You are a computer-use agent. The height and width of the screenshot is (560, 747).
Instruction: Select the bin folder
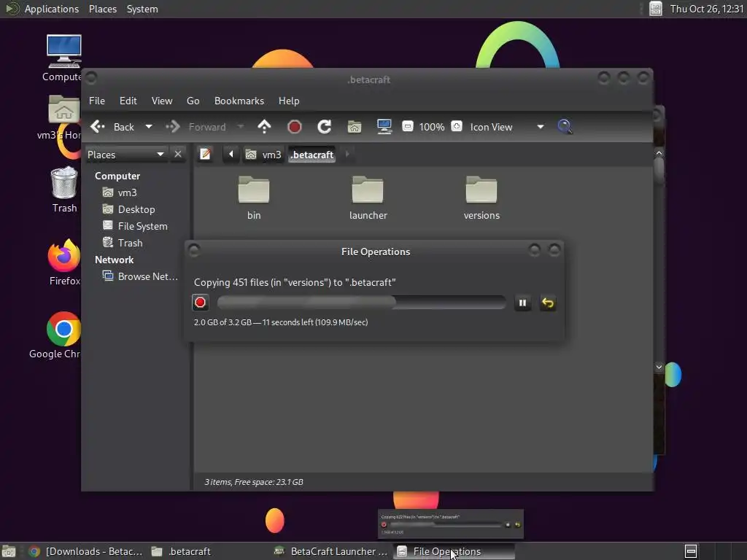click(x=254, y=197)
